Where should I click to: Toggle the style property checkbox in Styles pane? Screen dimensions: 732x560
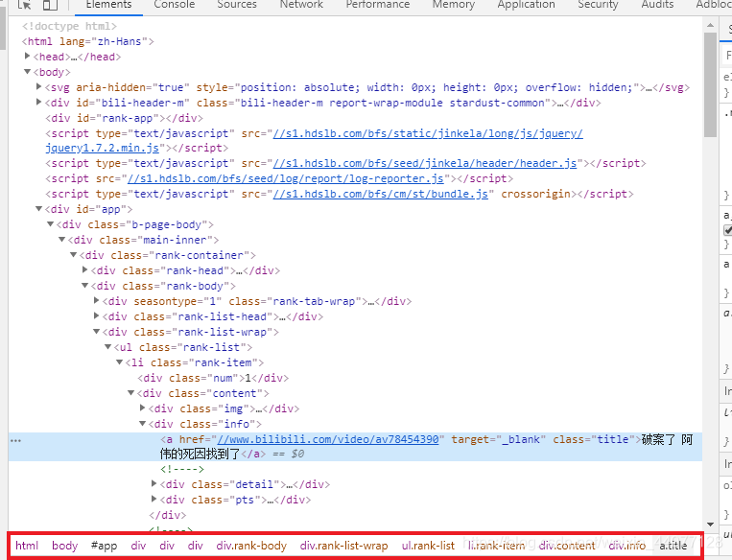coord(728,230)
